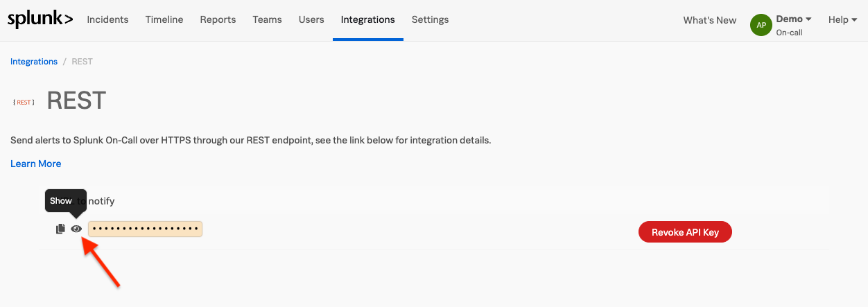Expand the Help menu
This screenshot has height=307, width=868.
click(842, 19)
